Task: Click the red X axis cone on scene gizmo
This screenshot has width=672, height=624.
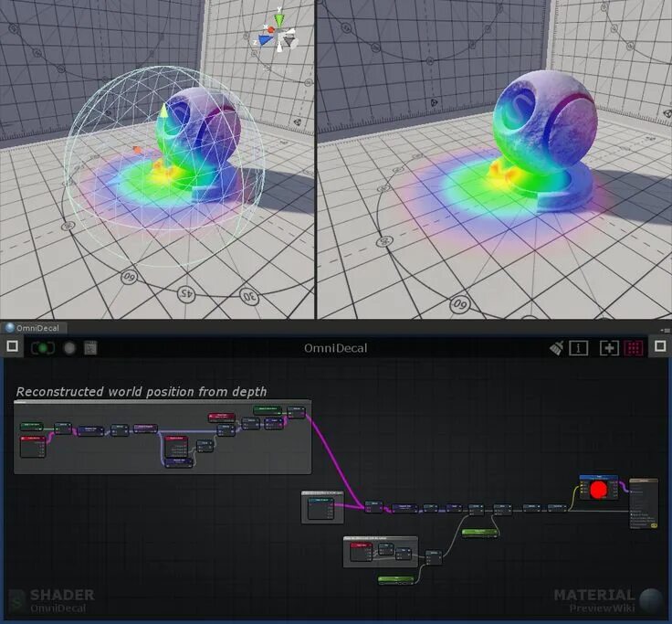Action: (x=271, y=29)
